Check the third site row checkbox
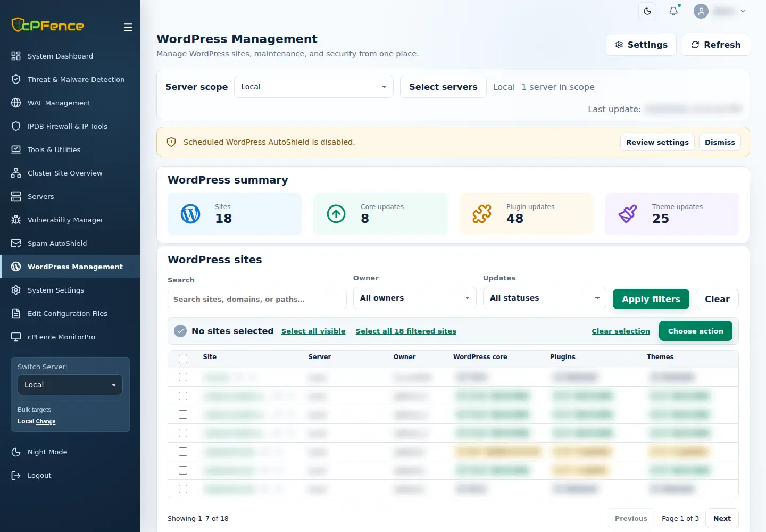The width and height of the screenshot is (766, 532). (183, 414)
